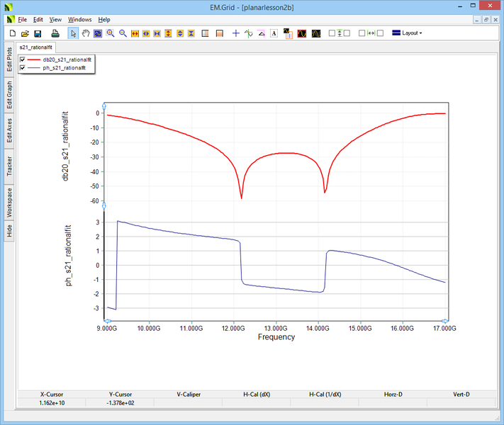Screen dimensions: 504x425
Task: Click the blue crosshair cursor icon
Action: coord(236,33)
